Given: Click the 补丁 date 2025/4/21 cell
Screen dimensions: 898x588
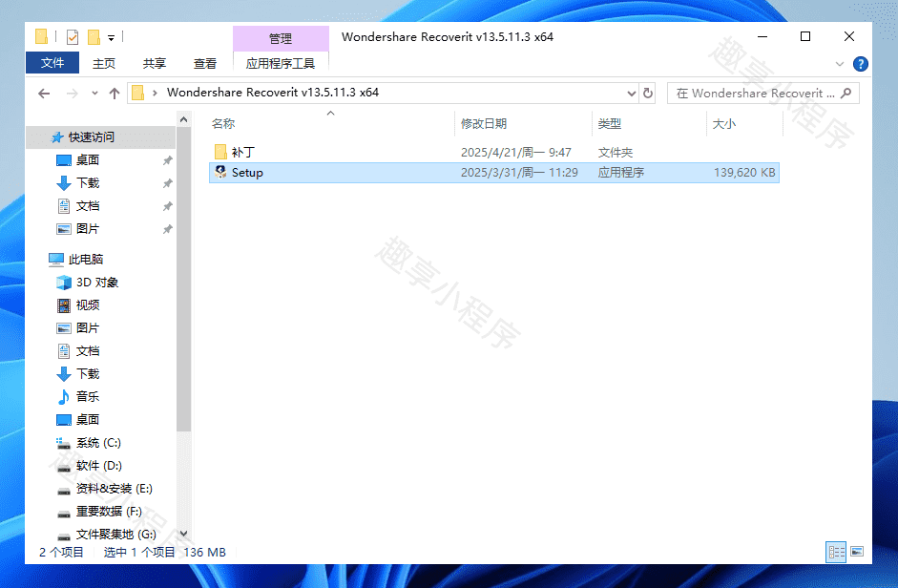Looking at the screenshot, I should coord(515,153).
